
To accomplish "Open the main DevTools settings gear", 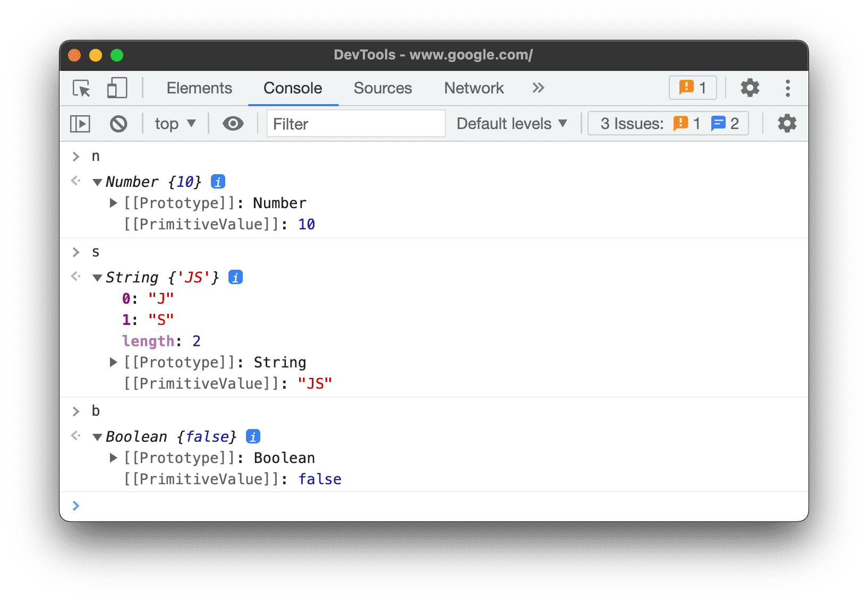I will coord(750,88).
